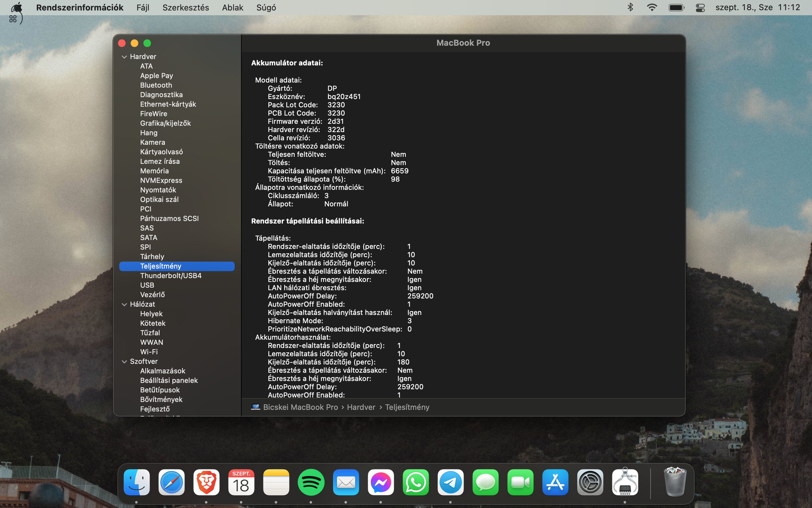Select Tűzfal under Hálózat
812x508 pixels.
click(150, 333)
